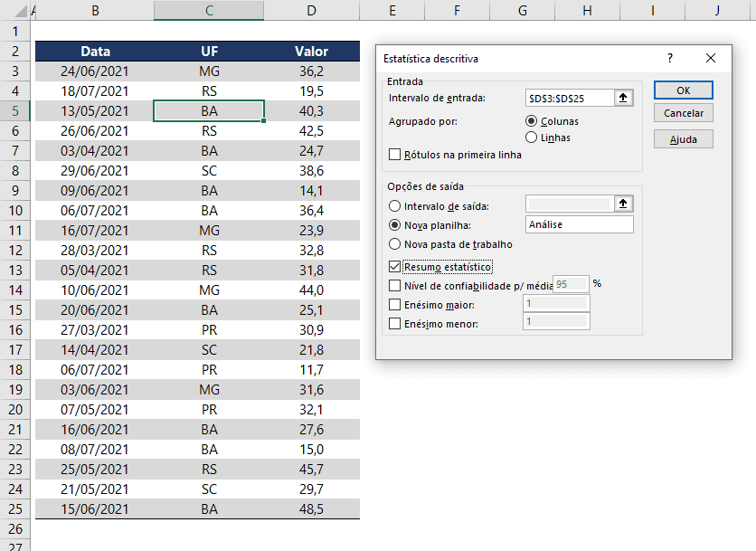Click the UF header cell

[209, 52]
